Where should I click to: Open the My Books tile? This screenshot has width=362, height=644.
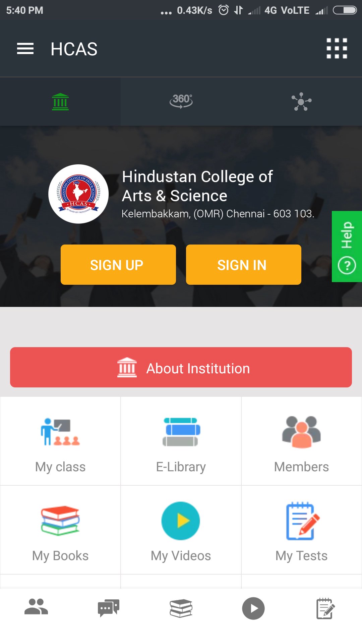(x=60, y=530)
